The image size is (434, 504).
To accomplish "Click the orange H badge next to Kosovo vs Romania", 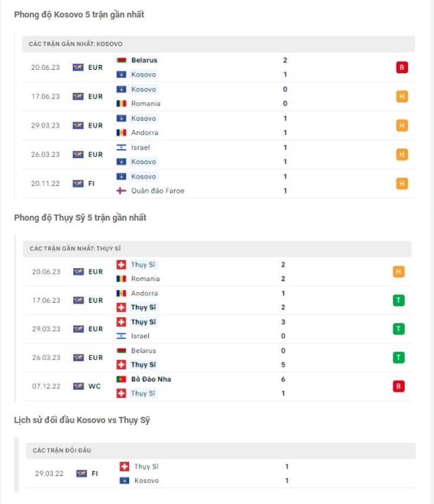I will pyautogui.click(x=401, y=96).
